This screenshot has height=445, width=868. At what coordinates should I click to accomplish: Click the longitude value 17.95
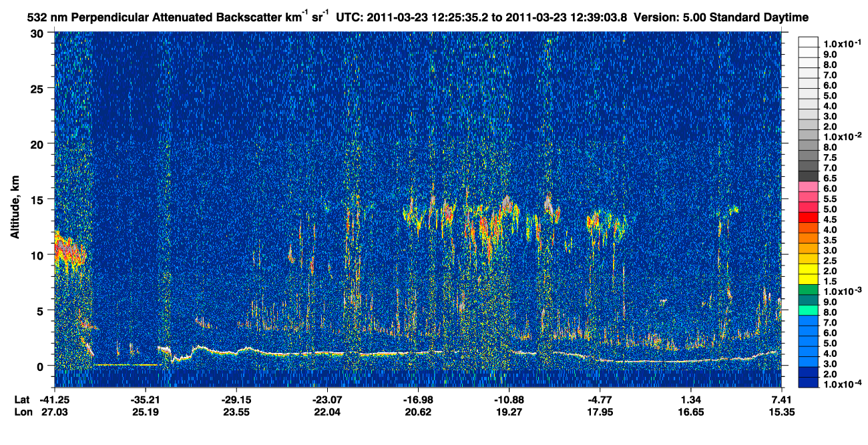[x=599, y=412]
